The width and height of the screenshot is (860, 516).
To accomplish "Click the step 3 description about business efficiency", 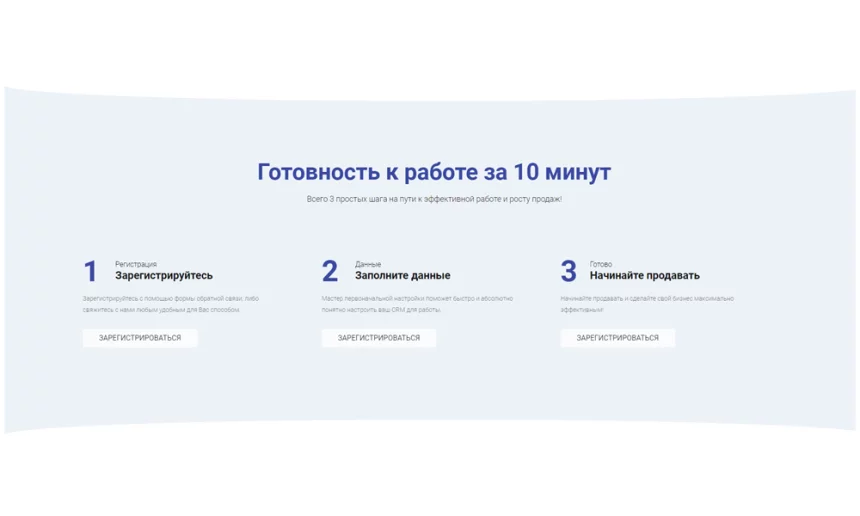I will pos(647,304).
